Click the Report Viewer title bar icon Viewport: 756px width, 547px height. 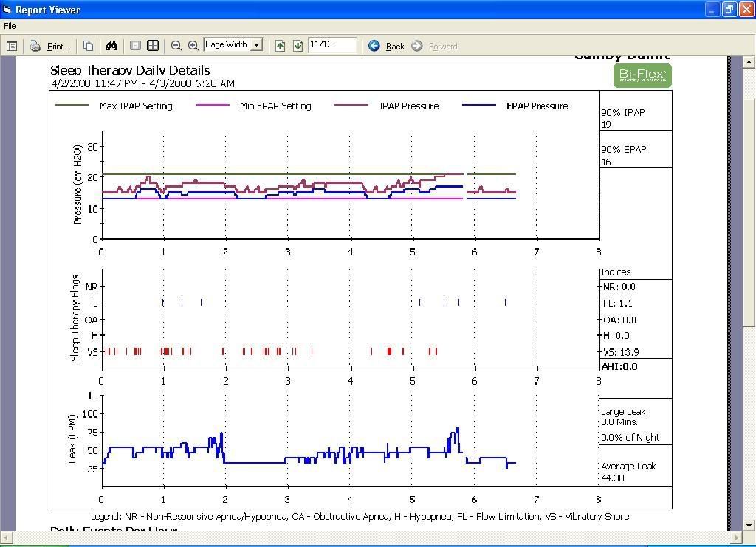pyautogui.click(x=7, y=9)
